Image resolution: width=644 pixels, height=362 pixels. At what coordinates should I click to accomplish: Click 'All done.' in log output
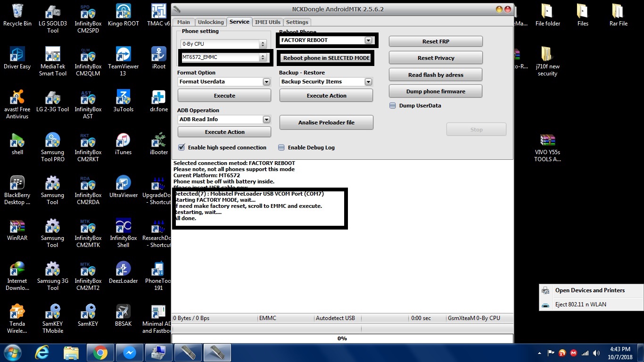coord(185,218)
